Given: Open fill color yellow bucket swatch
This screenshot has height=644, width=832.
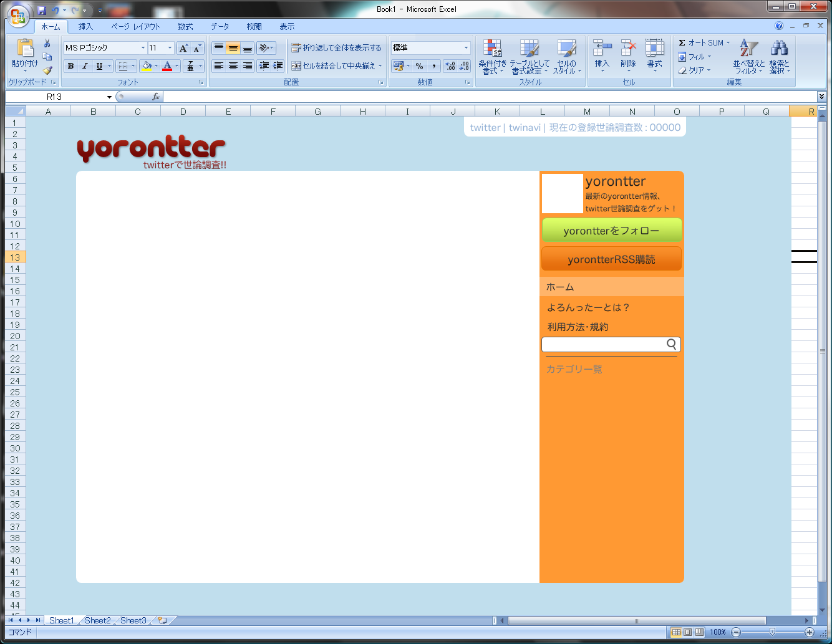Looking at the screenshot, I should 147,66.
